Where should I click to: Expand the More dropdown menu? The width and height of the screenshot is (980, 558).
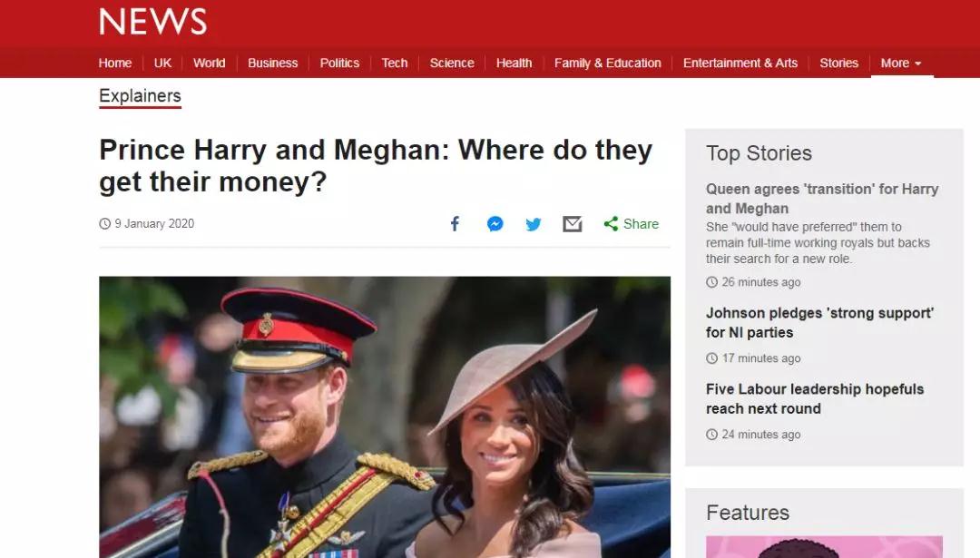click(x=901, y=64)
